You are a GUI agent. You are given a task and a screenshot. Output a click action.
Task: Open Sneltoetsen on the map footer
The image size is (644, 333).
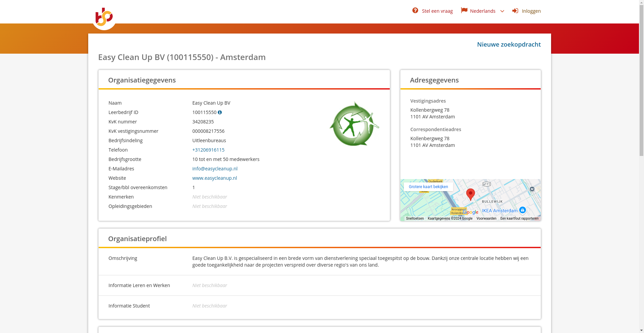click(x=415, y=218)
